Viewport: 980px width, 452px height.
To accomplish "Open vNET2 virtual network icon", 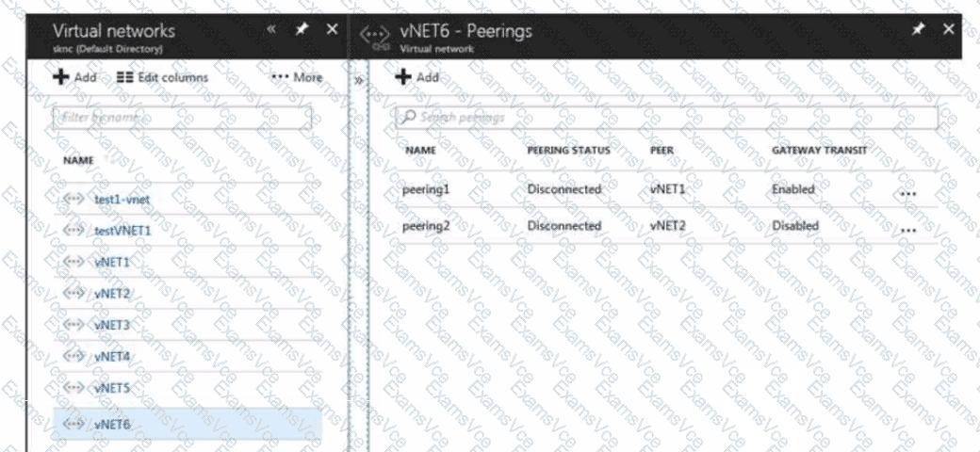I will [x=74, y=294].
